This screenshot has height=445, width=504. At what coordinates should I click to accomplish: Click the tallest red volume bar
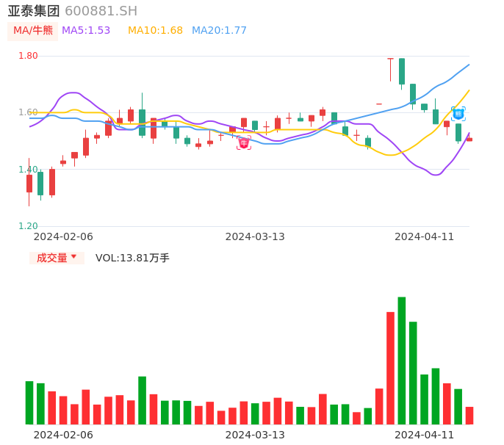(391, 367)
